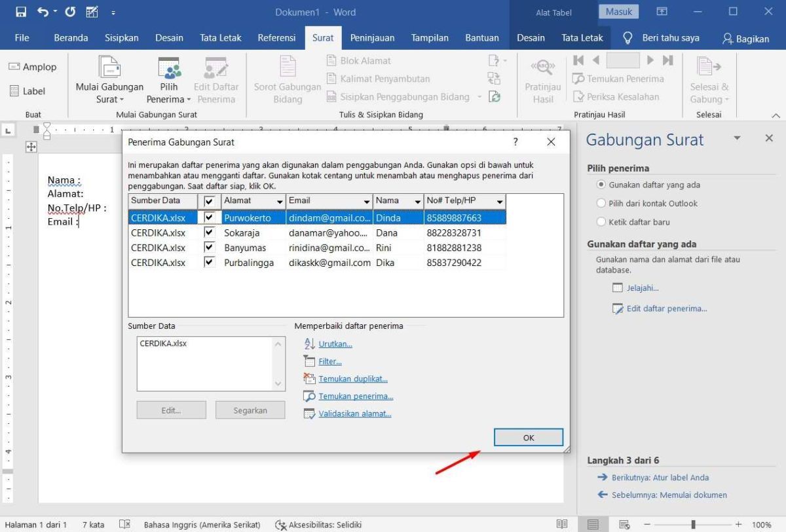Open ribbon display options icon

pyautogui.click(x=662, y=12)
